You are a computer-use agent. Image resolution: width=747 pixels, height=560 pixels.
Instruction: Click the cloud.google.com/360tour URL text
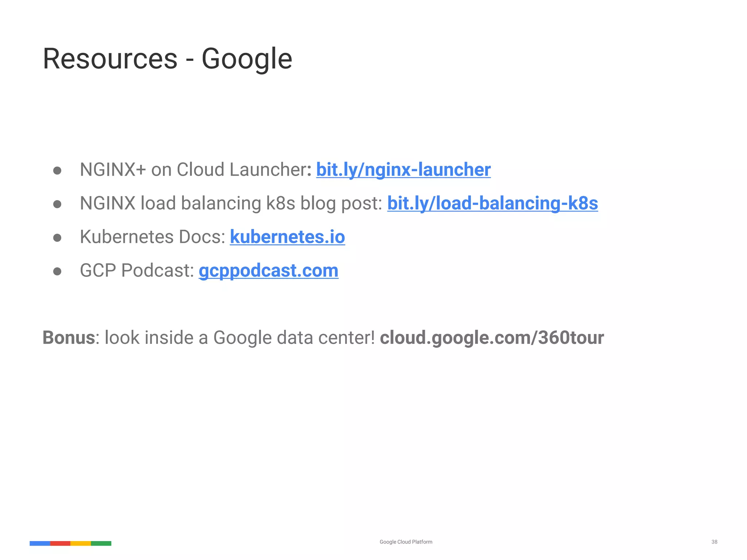click(x=492, y=338)
